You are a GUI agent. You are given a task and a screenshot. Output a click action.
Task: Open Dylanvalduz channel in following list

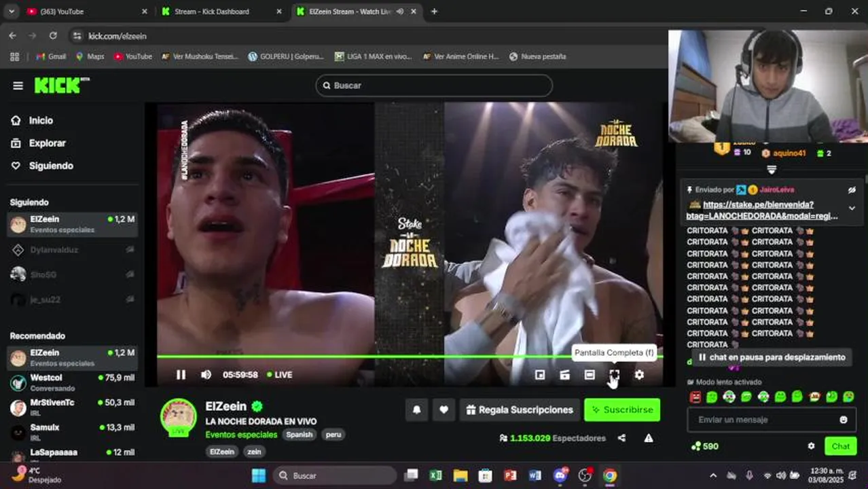(72, 250)
